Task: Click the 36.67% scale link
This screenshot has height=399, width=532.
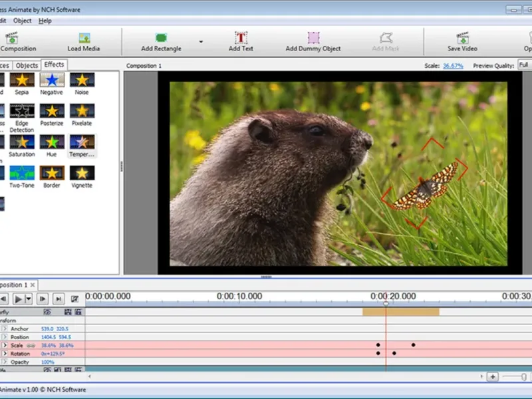Action: [453, 66]
